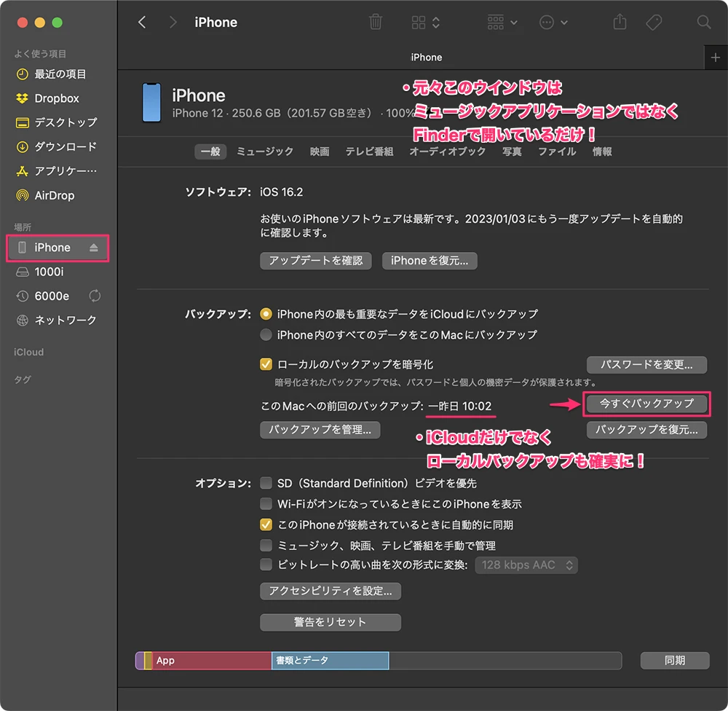Click the share icon in toolbar

coord(620,22)
